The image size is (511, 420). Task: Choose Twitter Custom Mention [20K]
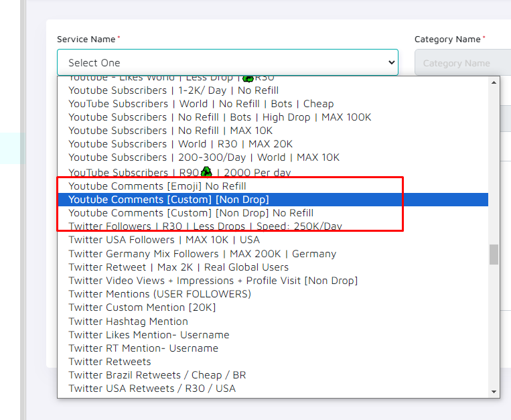[273, 307]
